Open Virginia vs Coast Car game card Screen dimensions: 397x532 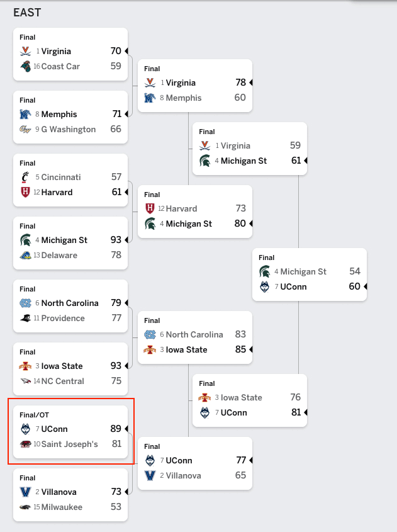tap(70, 54)
